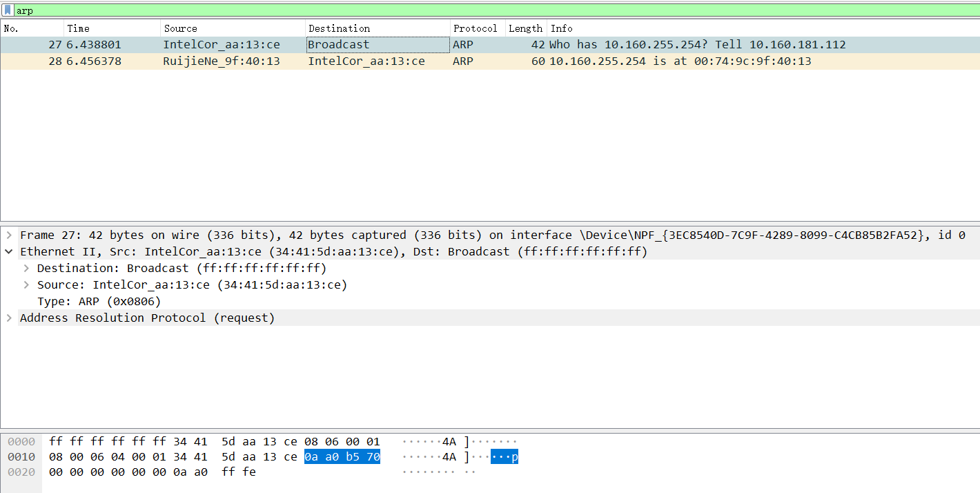Image resolution: width=980 pixels, height=493 pixels.
Task: Click hex bytes ff fe in last row
Action: tap(239, 472)
